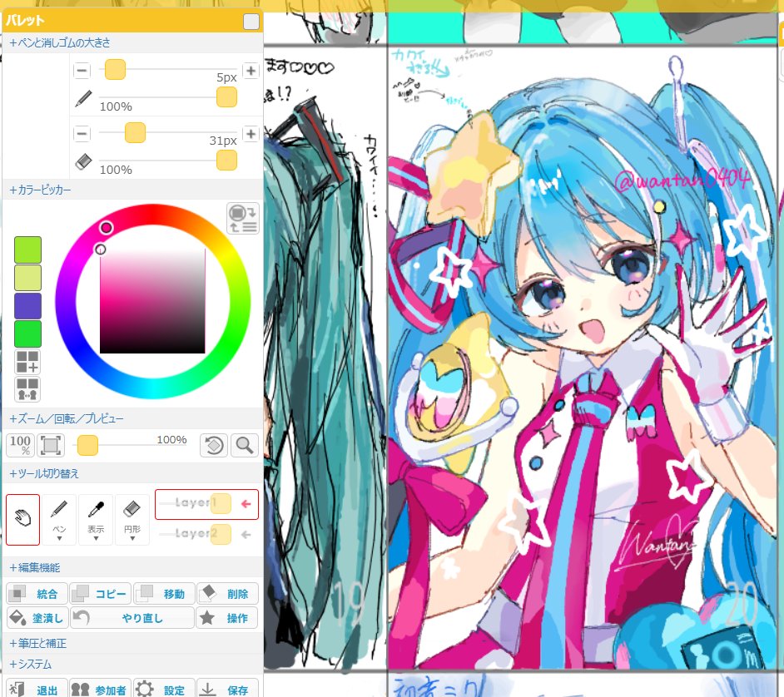Click the コピー copy button

click(x=101, y=594)
